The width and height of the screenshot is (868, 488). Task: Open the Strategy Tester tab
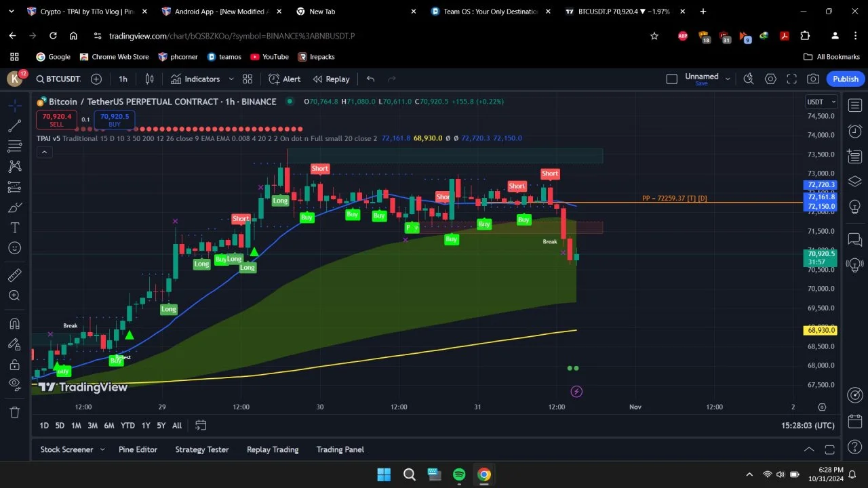click(x=202, y=449)
